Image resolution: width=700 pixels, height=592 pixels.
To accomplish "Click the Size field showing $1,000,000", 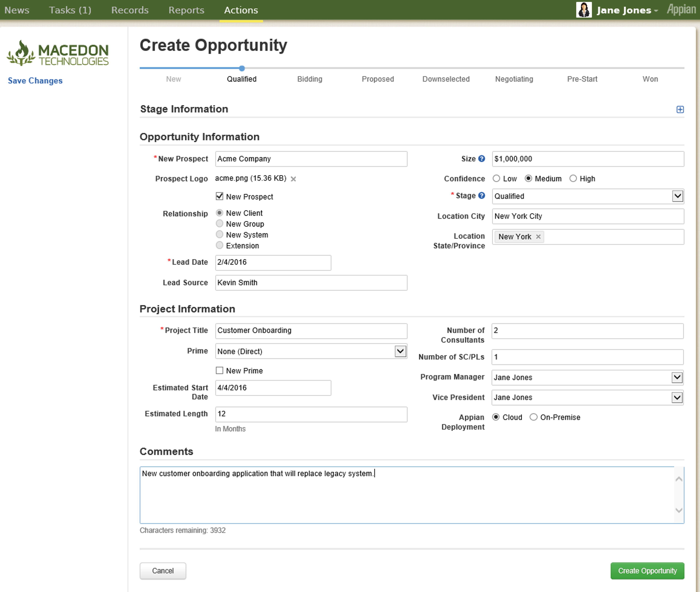I will (588, 159).
